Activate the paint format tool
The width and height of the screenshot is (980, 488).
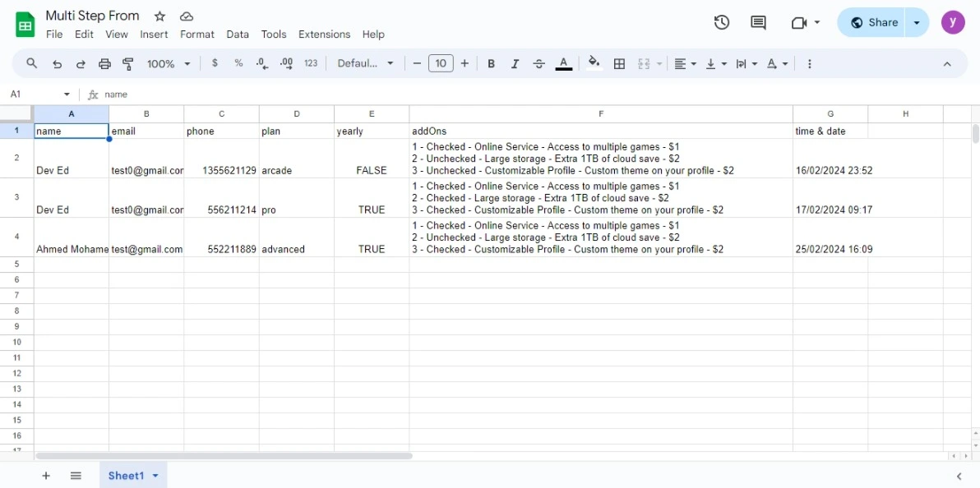pos(128,64)
